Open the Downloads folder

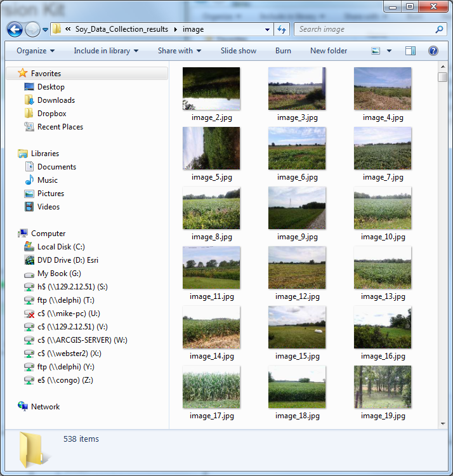[x=56, y=100]
